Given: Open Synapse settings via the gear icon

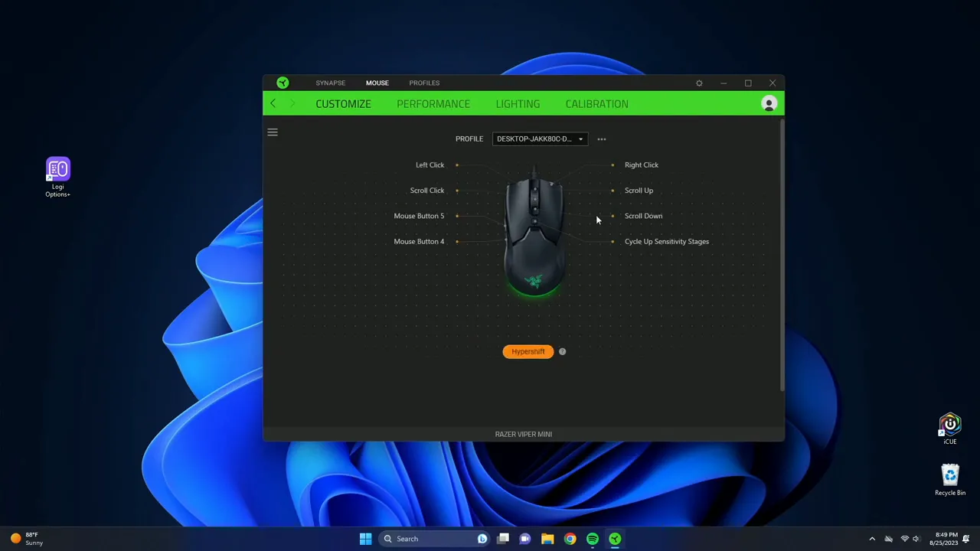Looking at the screenshot, I should (698, 83).
